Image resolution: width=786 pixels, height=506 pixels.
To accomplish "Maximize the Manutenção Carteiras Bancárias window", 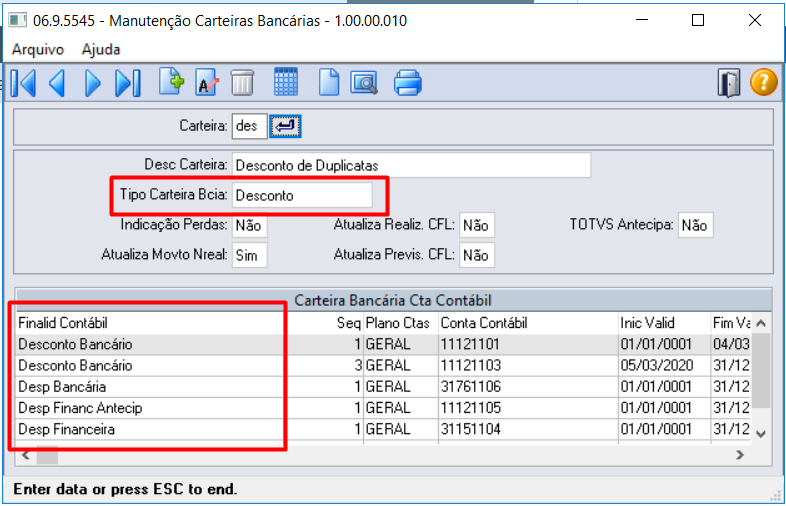I will point(698,20).
